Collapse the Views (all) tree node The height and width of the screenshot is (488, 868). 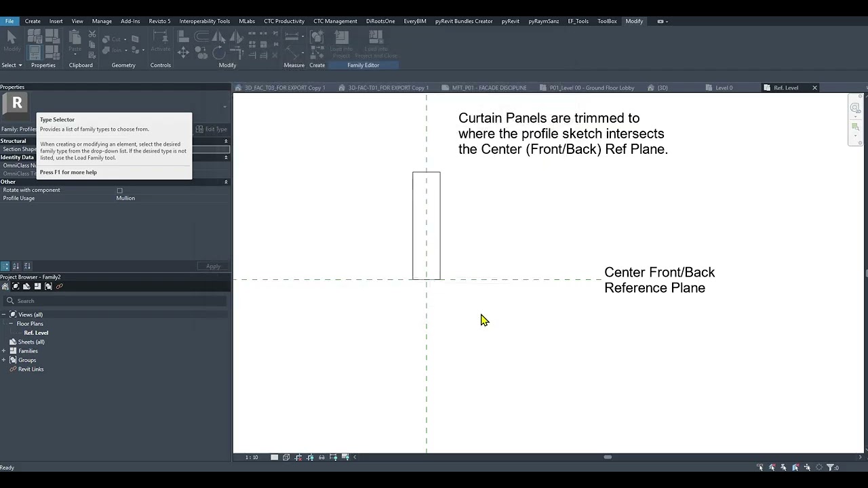[4, 314]
